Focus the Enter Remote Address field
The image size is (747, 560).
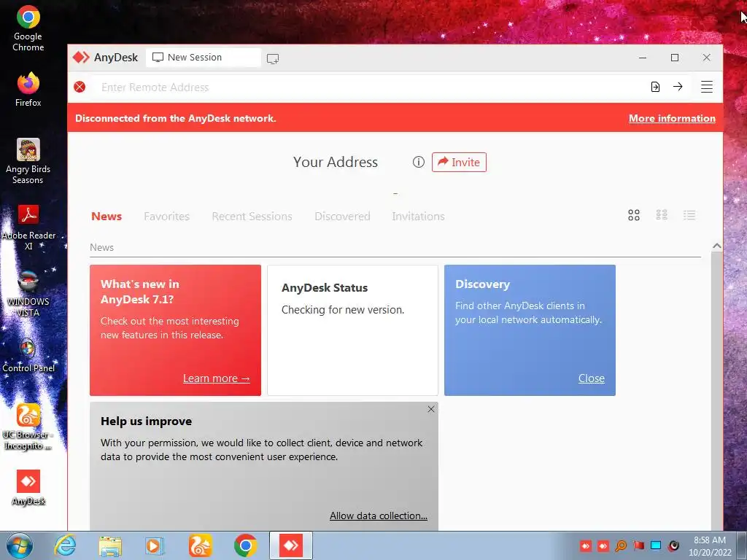tap(369, 87)
